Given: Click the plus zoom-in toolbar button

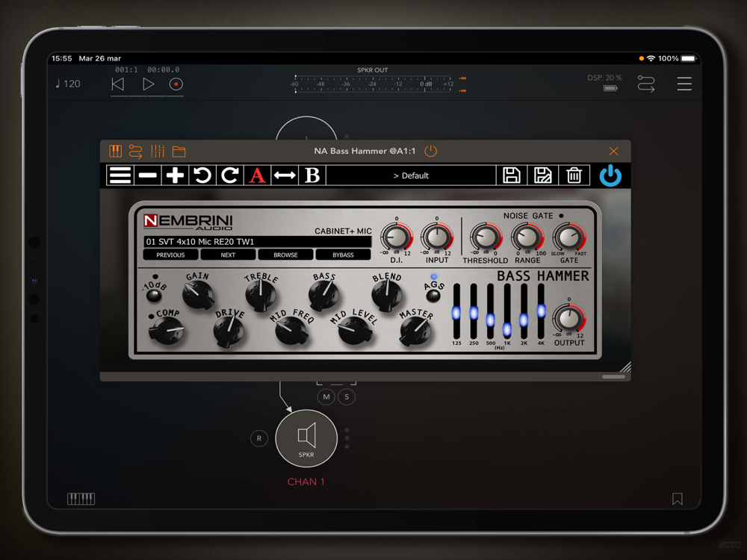Looking at the screenshot, I should coord(175,175).
